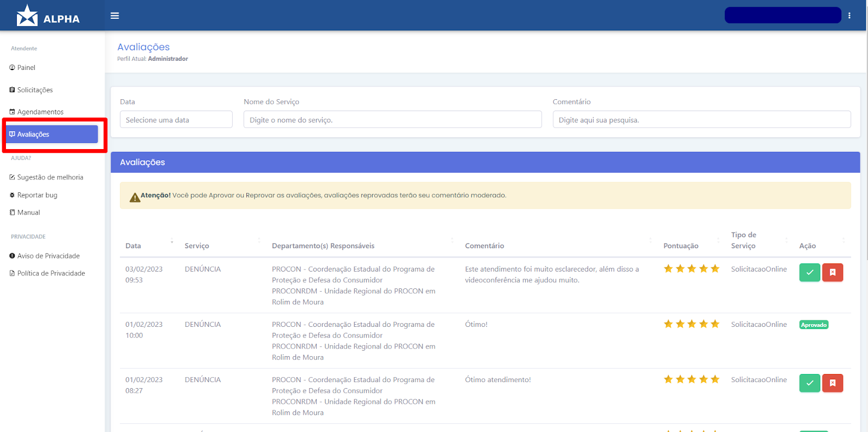This screenshot has height=432, width=868.
Task: Approve the 01/02/2023 08:27 evaluation
Action: pyautogui.click(x=809, y=383)
